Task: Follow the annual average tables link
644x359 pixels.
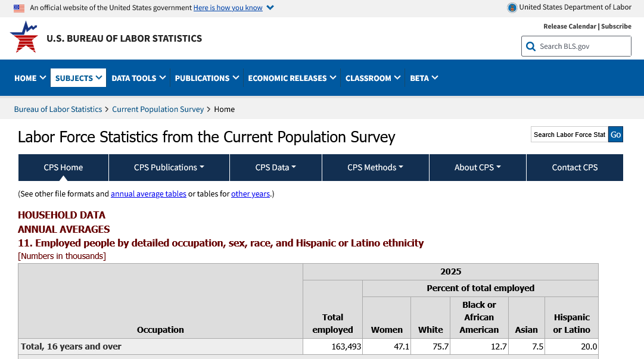Action: click(148, 194)
